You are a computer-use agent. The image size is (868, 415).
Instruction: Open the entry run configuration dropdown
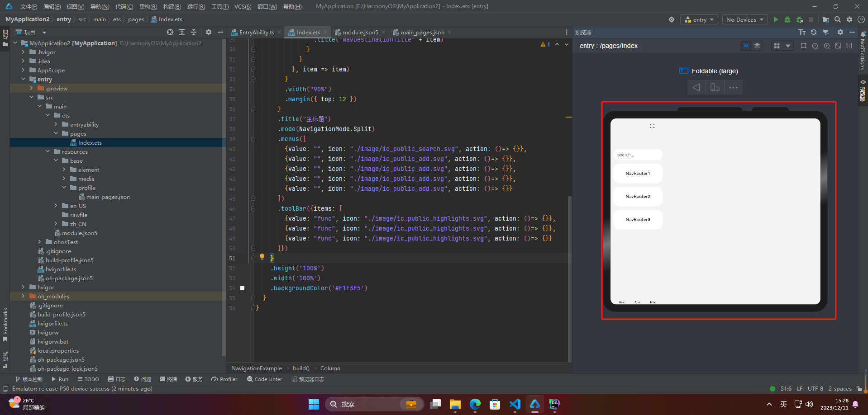point(699,19)
